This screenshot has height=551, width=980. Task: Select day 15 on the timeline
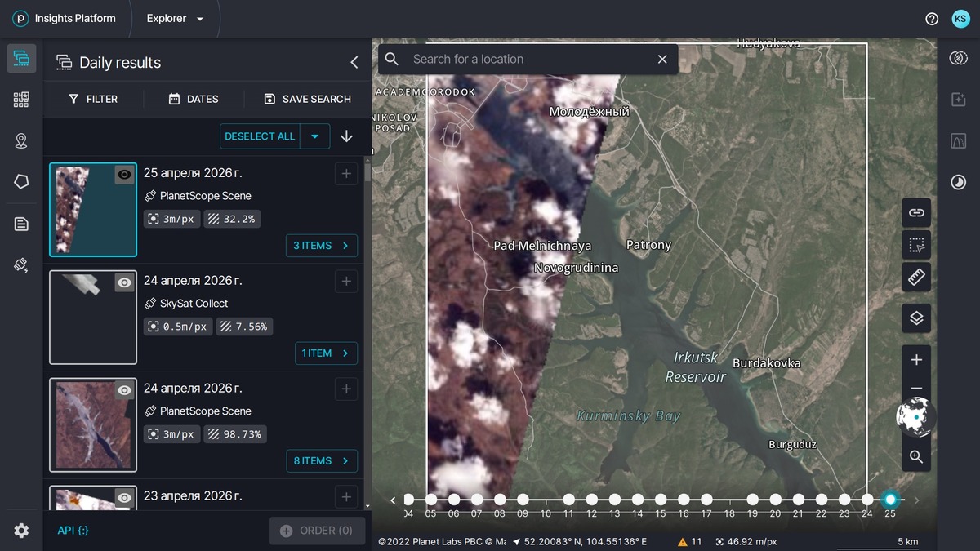click(x=660, y=500)
